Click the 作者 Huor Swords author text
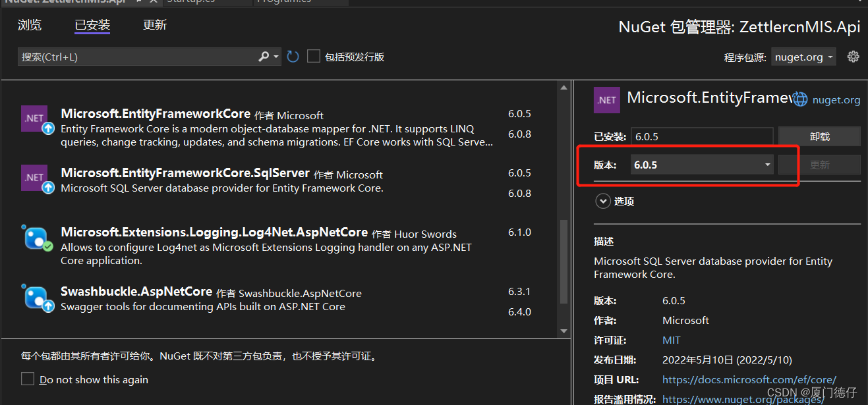868x405 pixels. [414, 234]
